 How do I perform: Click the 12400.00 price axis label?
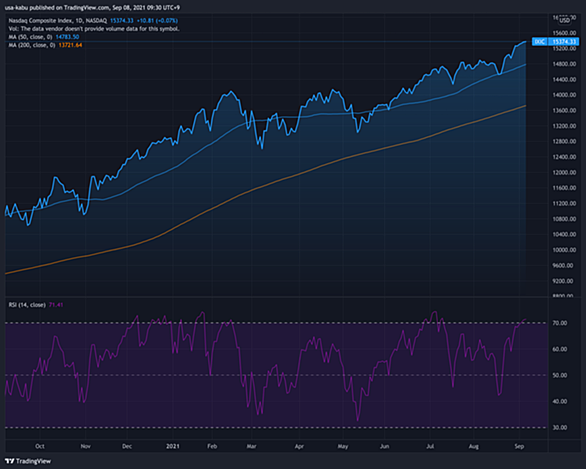(x=564, y=157)
